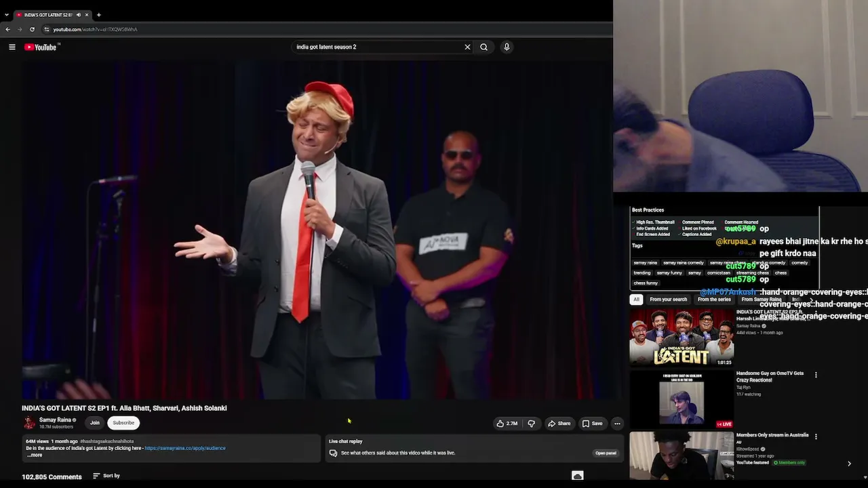Image resolution: width=868 pixels, height=488 pixels.
Task: Share the video
Action: (559, 424)
